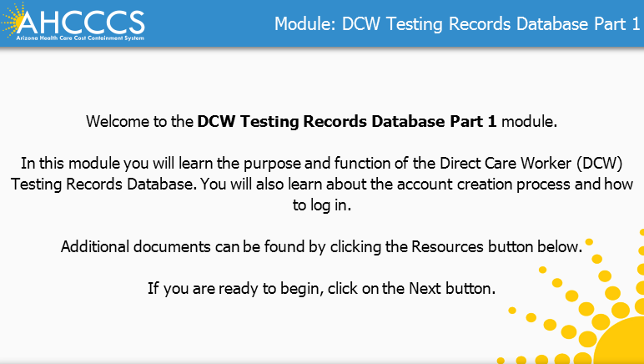Click the "If you are ready to begin" text
The image size is (644, 364).
tap(227, 289)
